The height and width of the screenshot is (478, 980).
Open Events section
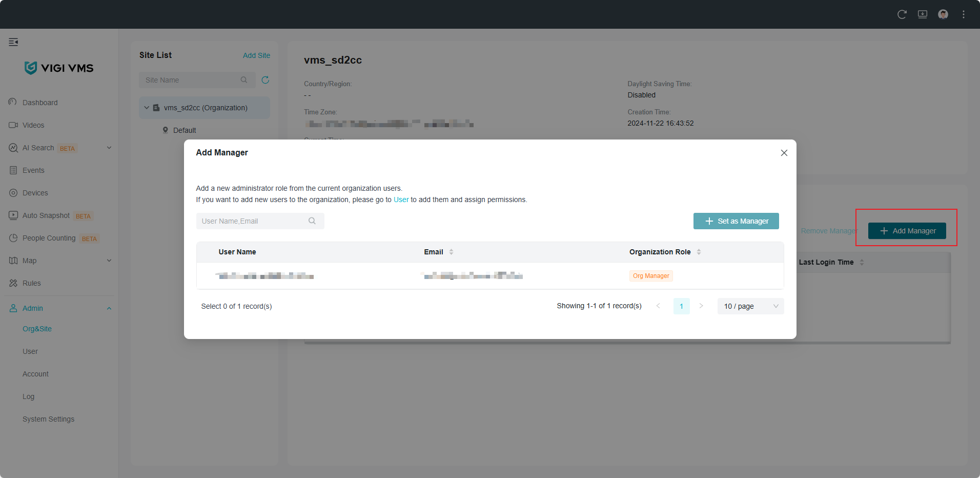tap(33, 170)
